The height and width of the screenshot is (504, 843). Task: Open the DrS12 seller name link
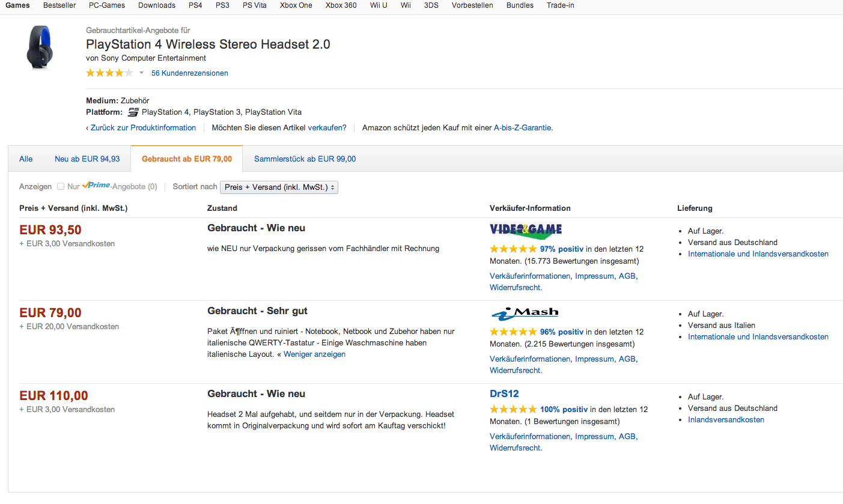point(504,394)
